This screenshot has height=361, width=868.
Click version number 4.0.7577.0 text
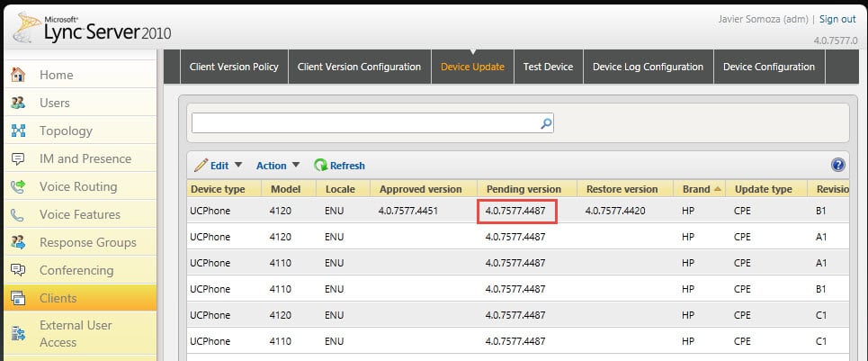836,41
